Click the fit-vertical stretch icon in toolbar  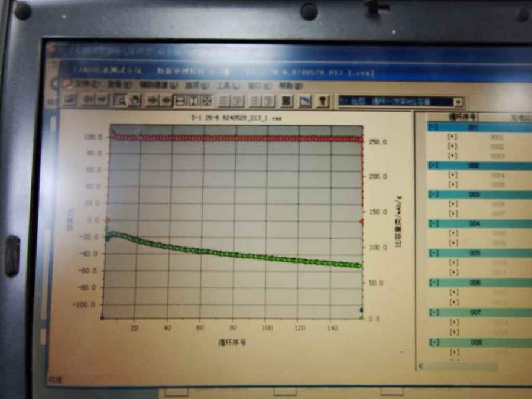point(193,101)
